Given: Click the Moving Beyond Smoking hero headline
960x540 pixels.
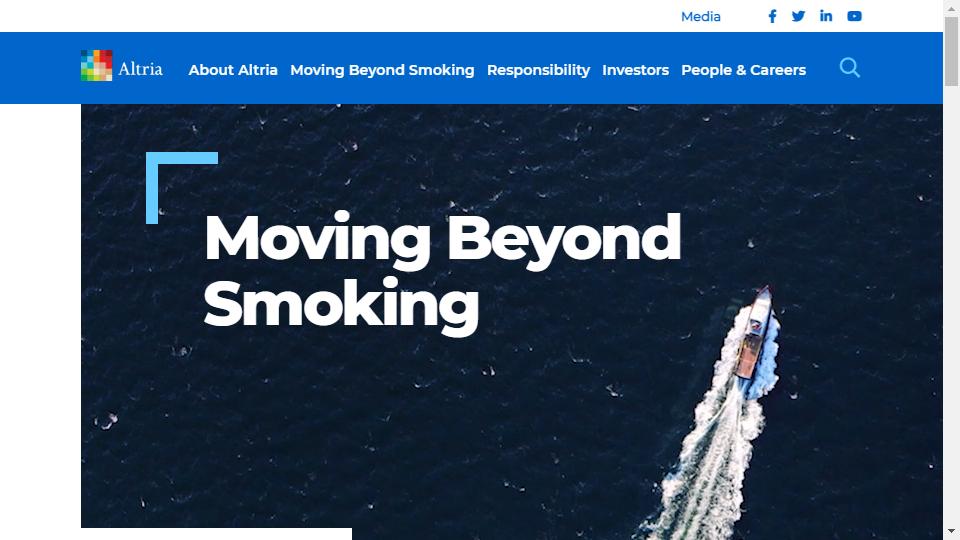Looking at the screenshot, I should pyautogui.click(x=442, y=272).
